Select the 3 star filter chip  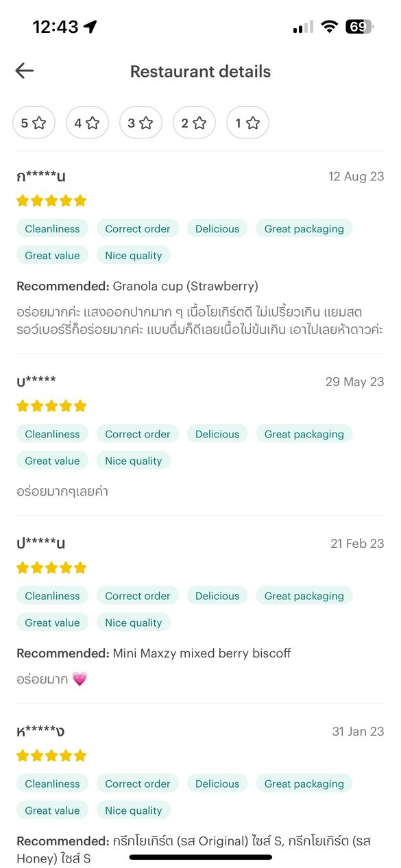pyautogui.click(x=141, y=123)
